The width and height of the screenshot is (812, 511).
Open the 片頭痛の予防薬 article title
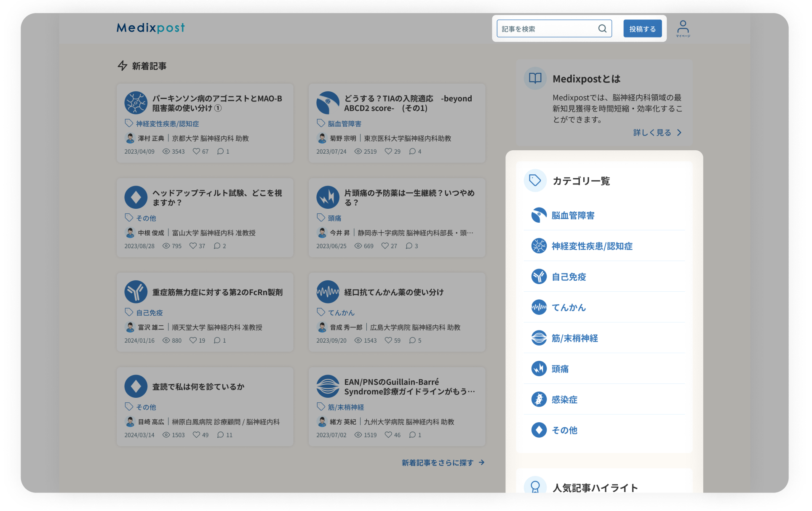coord(409,197)
